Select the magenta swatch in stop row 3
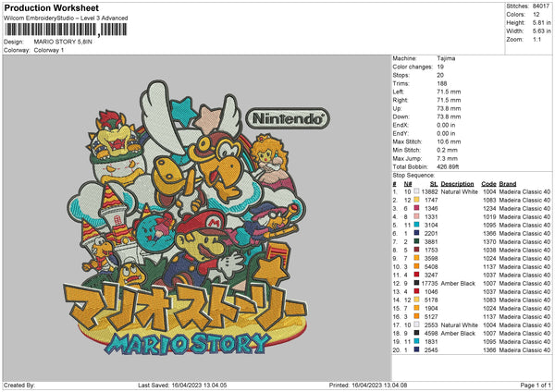 [416, 208]
